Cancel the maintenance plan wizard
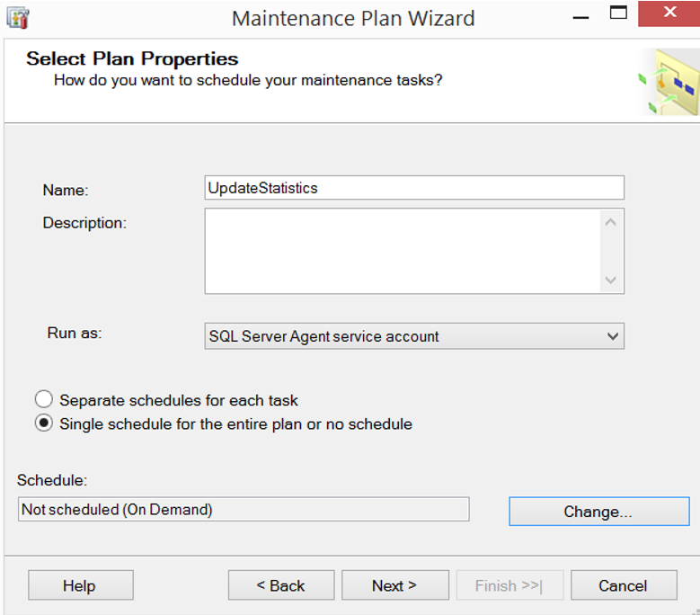Image resolution: width=700 pixels, height=615 pixels. tap(624, 585)
